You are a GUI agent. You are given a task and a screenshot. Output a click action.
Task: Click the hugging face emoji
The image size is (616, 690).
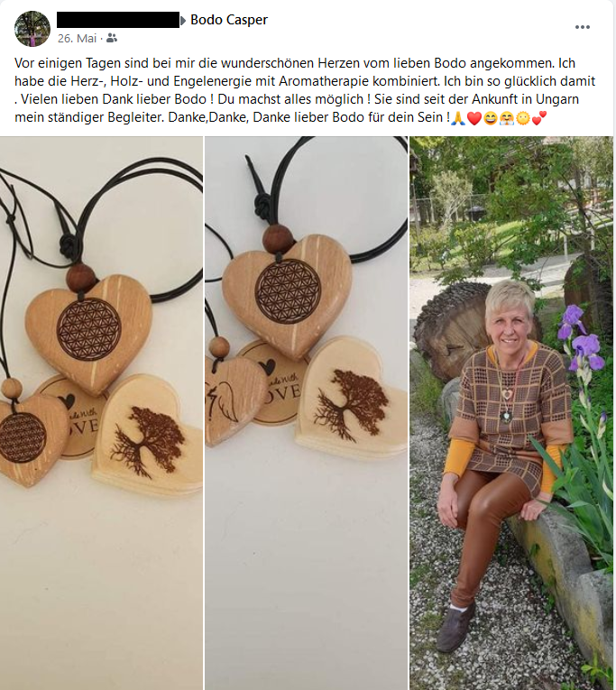[x=507, y=118]
